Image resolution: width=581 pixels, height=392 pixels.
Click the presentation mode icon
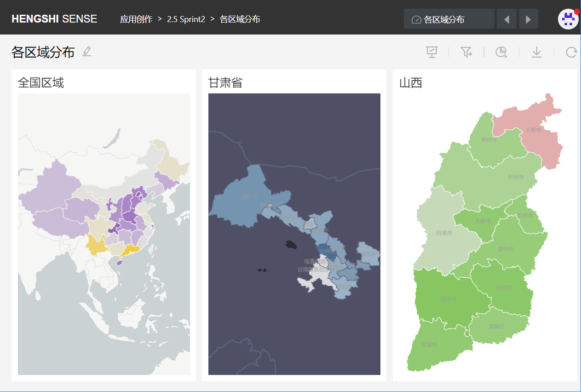(x=431, y=52)
